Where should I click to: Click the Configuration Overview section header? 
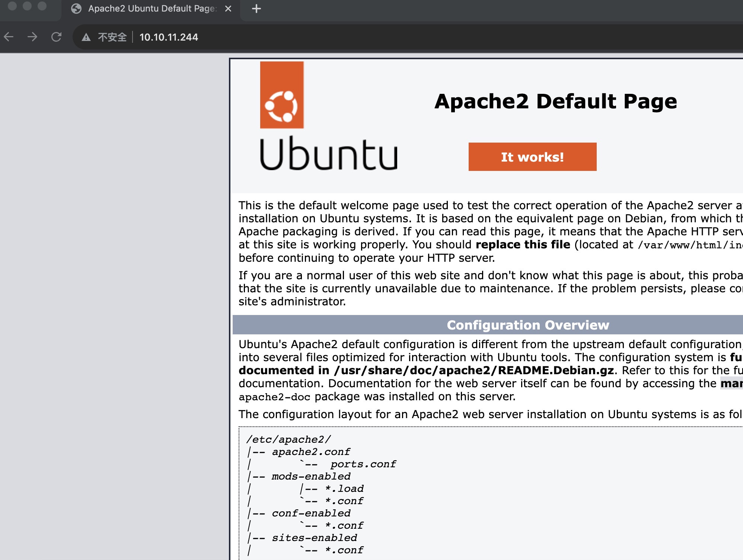coord(528,325)
